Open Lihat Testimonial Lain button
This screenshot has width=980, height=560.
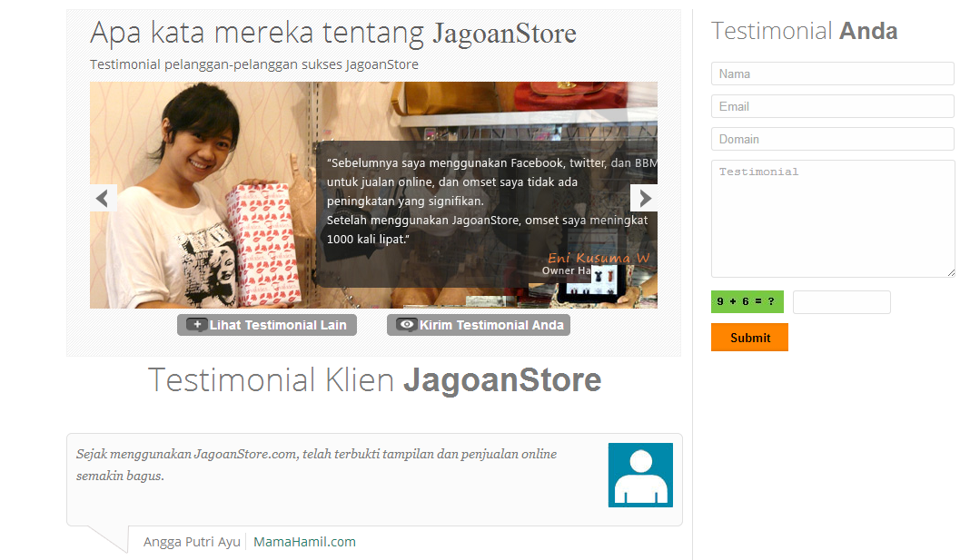tap(267, 325)
